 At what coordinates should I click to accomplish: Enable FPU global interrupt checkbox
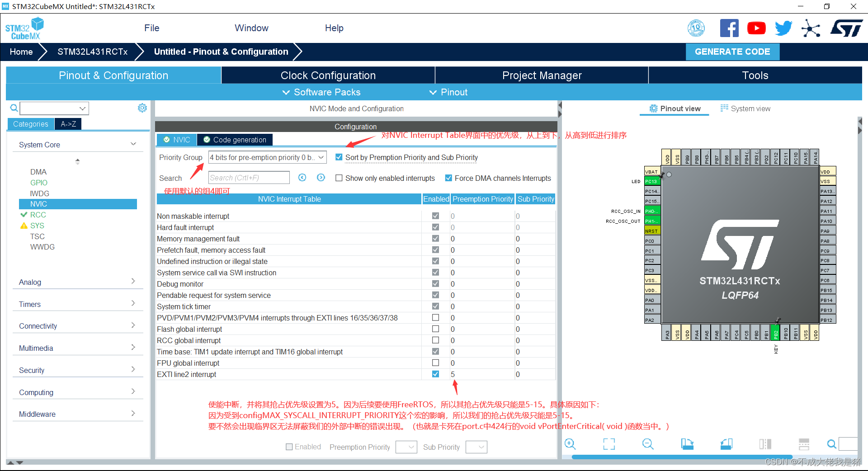click(x=435, y=363)
